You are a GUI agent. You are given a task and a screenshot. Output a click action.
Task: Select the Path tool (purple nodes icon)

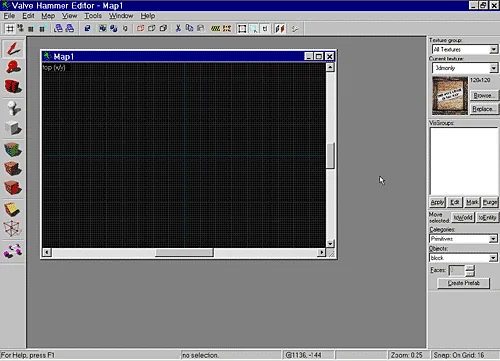tap(13, 251)
